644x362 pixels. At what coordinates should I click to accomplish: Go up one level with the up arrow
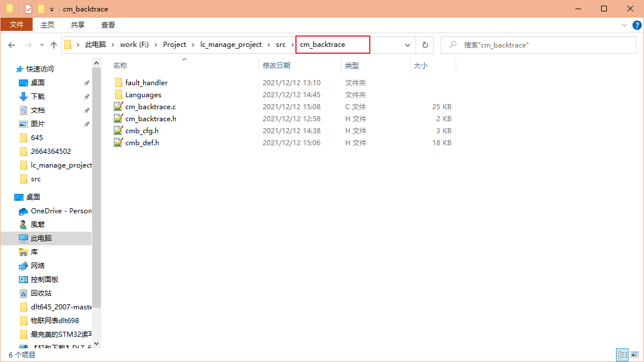(54, 44)
